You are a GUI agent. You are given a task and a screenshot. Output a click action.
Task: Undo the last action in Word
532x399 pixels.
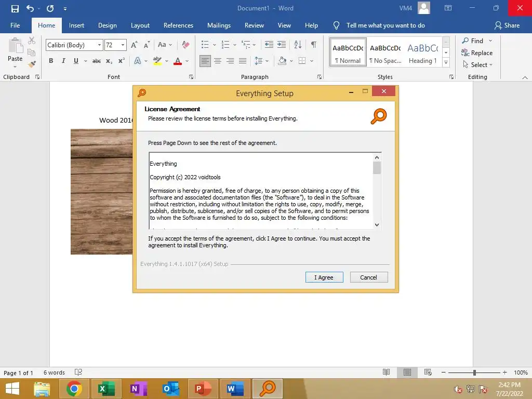point(30,8)
